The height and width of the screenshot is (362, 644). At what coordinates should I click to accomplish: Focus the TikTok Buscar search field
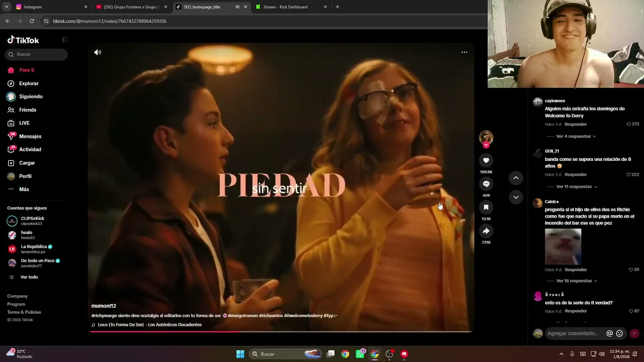(x=36, y=54)
